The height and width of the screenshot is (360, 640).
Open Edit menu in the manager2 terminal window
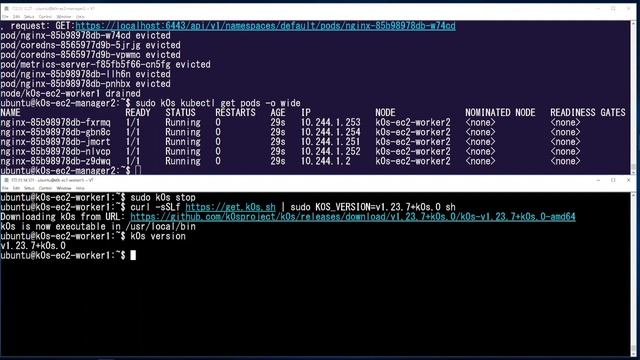point(16,17)
